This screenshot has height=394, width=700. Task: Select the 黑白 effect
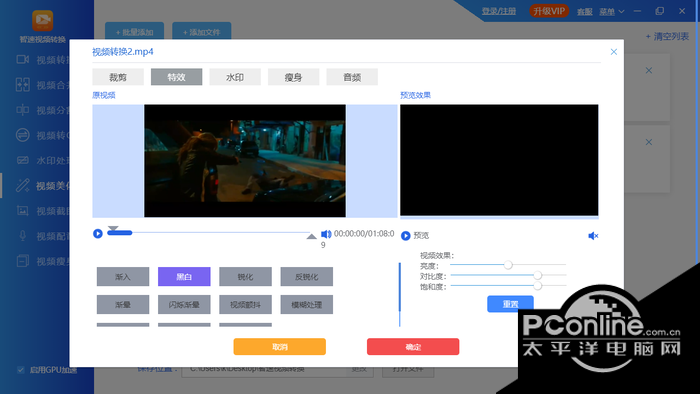coord(184,277)
